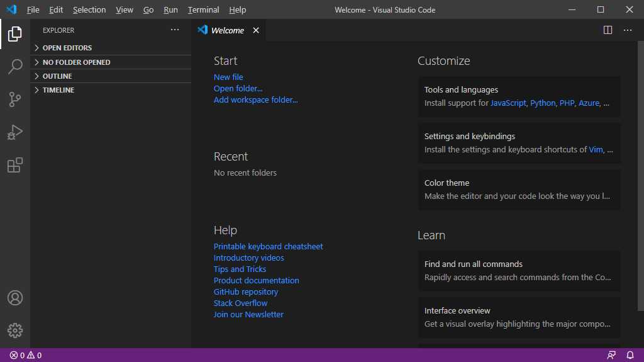Click the Tools and languages card heading
644x362 pixels.
(461, 89)
